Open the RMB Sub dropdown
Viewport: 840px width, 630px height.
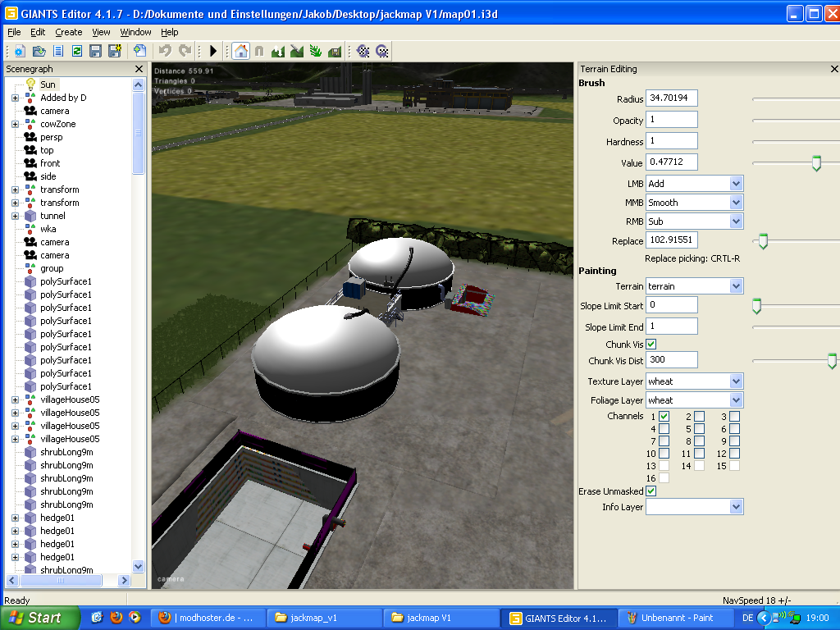695,221
